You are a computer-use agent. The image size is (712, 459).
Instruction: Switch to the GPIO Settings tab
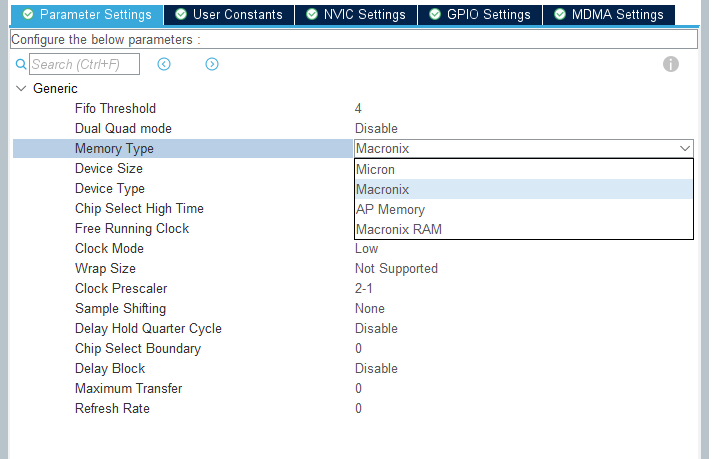click(x=480, y=15)
